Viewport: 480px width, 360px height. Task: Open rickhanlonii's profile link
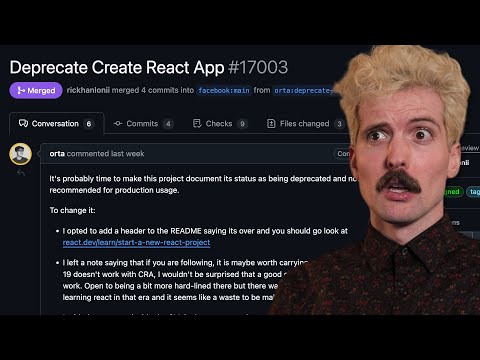tap(88, 90)
